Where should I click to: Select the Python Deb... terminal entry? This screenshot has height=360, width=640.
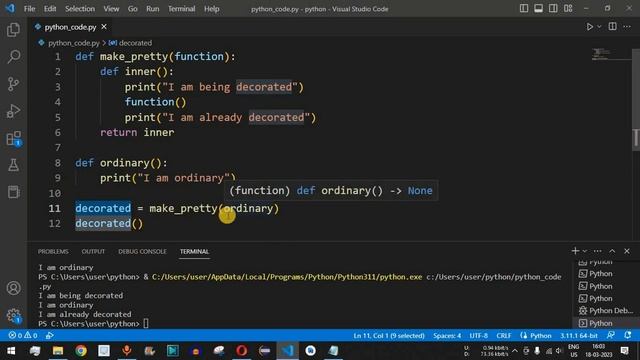pyautogui.click(x=606, y=311)
